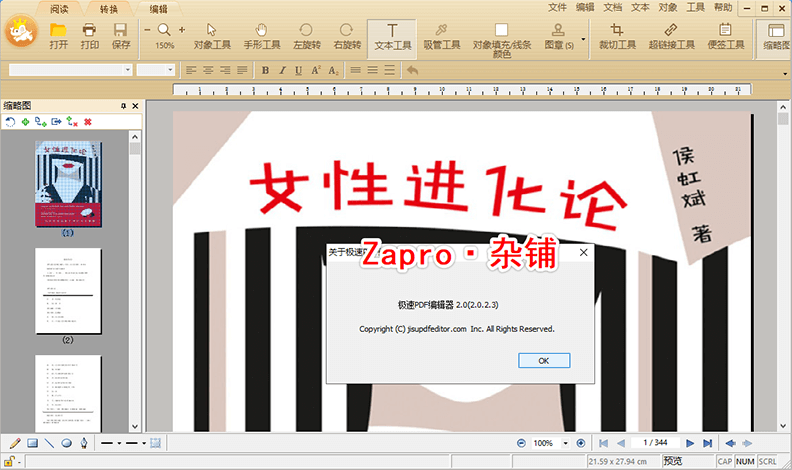Select the 吸管工具 eyedropper tool
The height and width of the screenshot is (470, 792).
pos(441,36)
